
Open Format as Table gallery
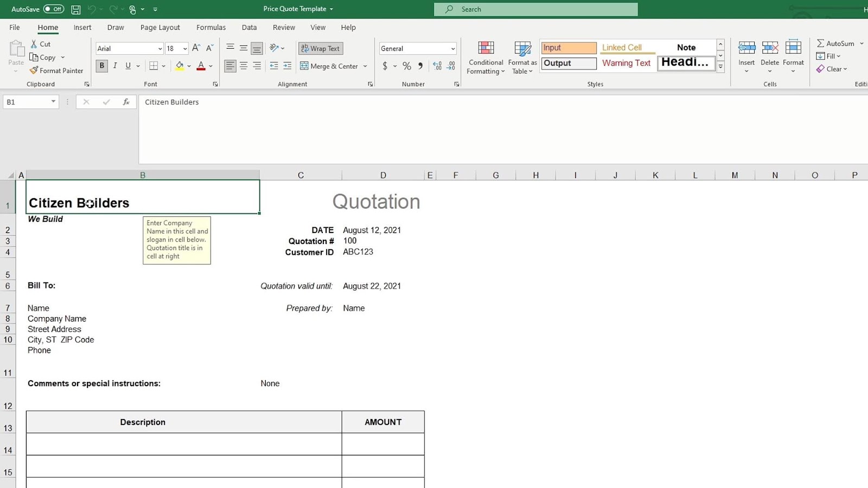coord(522,57)
